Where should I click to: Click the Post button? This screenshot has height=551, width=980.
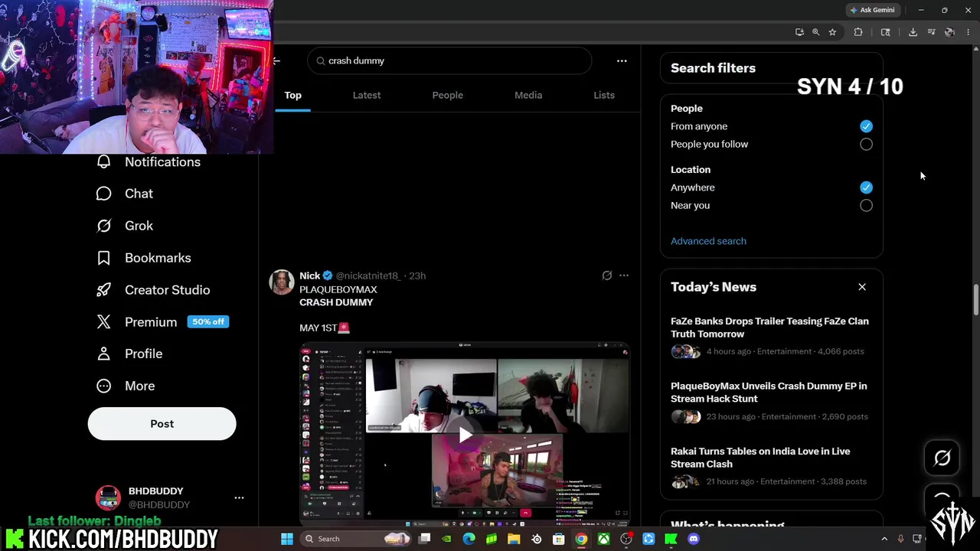point(162,424)
